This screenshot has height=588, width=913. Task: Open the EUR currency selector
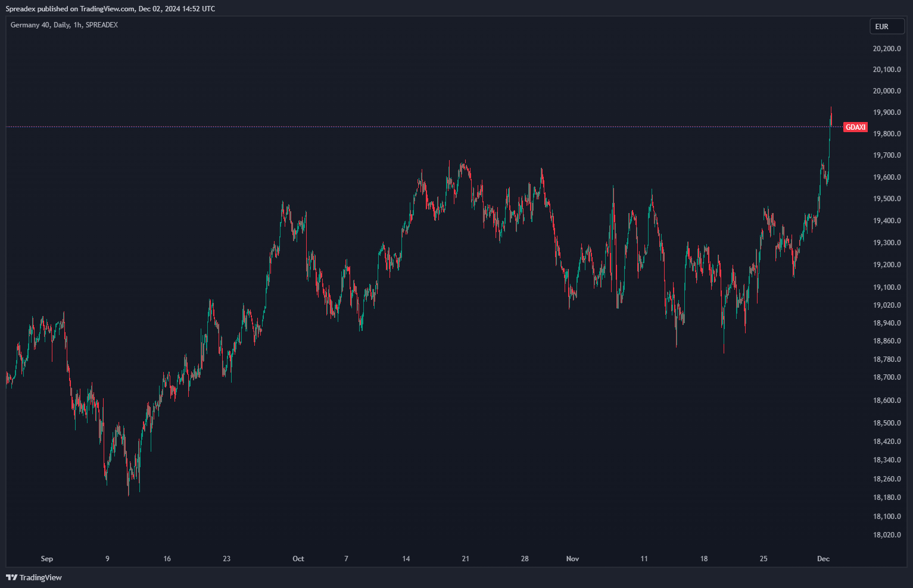coord(887,27)
